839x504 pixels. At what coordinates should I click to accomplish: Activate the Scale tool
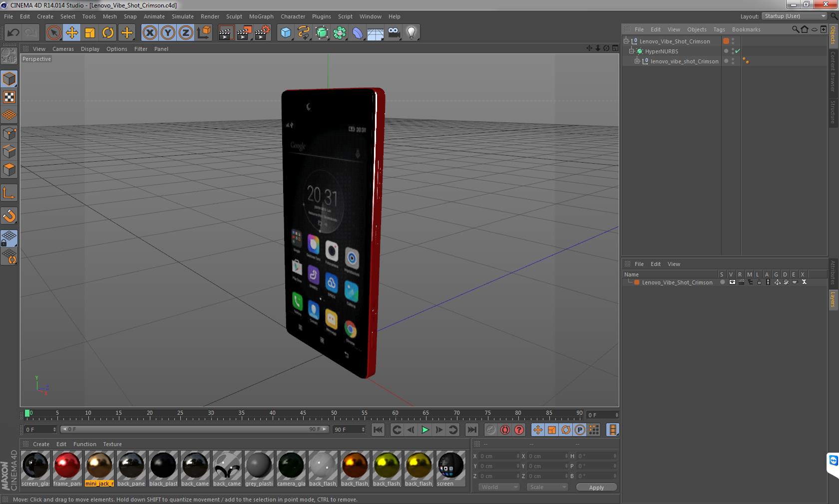click(90, 33)
